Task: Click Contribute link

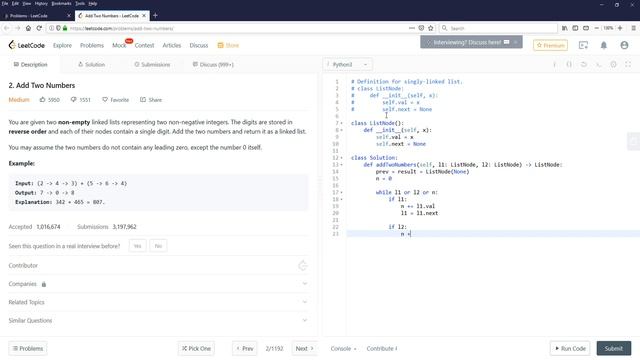Action: click(382, 349)
